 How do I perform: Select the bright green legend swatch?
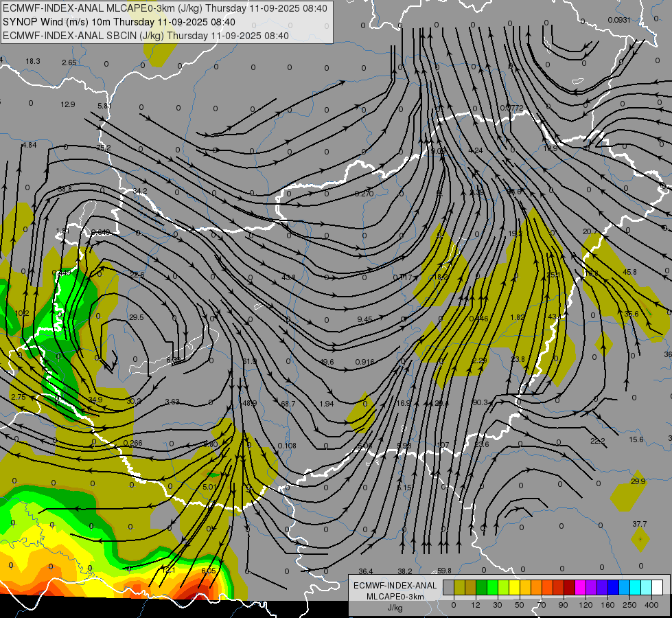(x=492, y=588)
